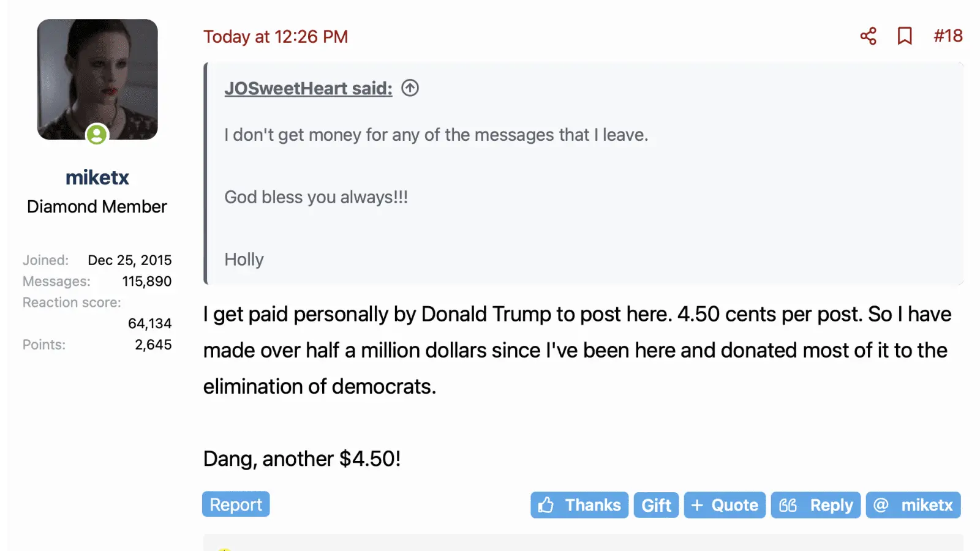Open the timestamp Today at 12:26 PM
The width and height of the screenshot is (980, 551).
point(276,36)
